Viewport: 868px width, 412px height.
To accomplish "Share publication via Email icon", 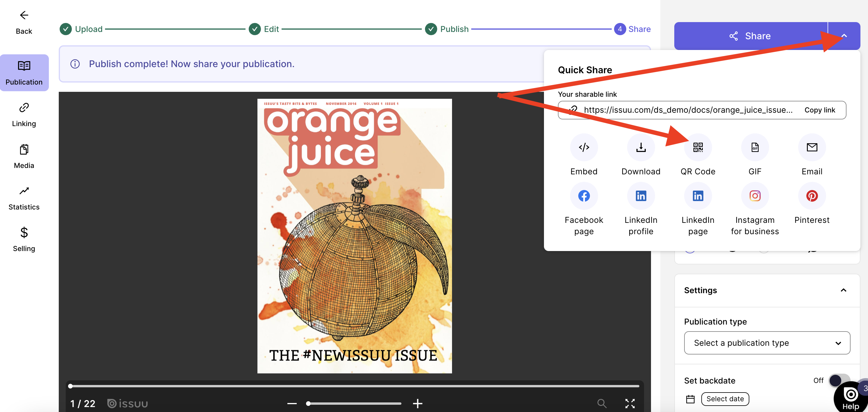I will (x=812, y=147).
